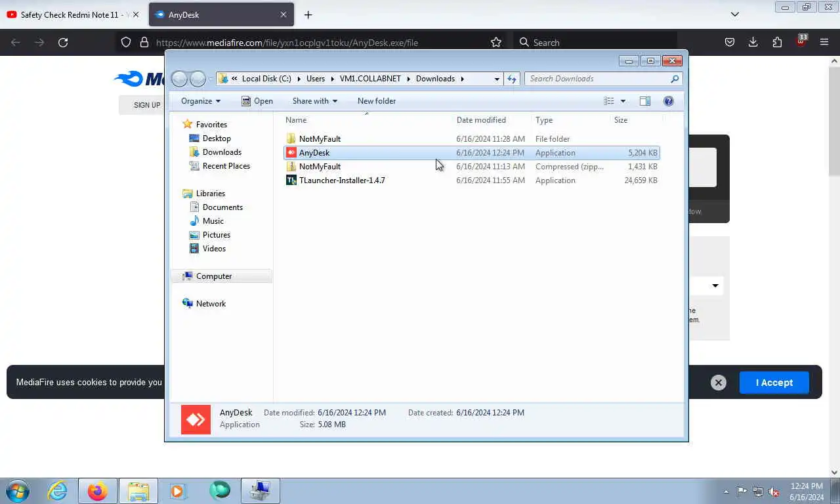The height and width of the screenshot is (504, 840).
Task: Click the NotMyFault zipped folder icon
Action: tap(291, 167)
